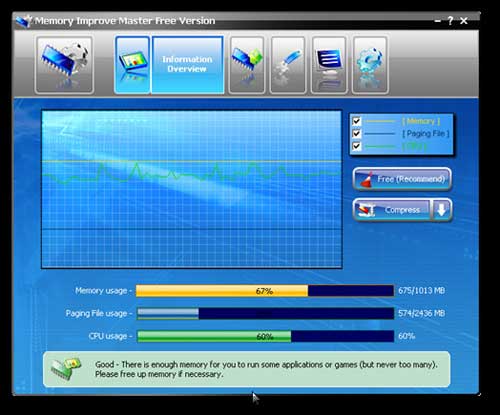Open the blue brush cleaning tool icon
This screenshot has height=415, width=500.
[288, 65]
